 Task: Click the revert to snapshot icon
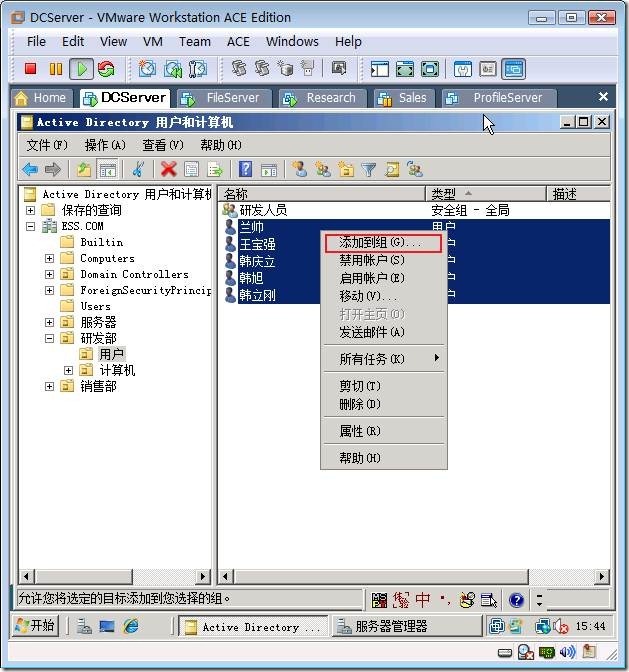[x=173, y=69]
